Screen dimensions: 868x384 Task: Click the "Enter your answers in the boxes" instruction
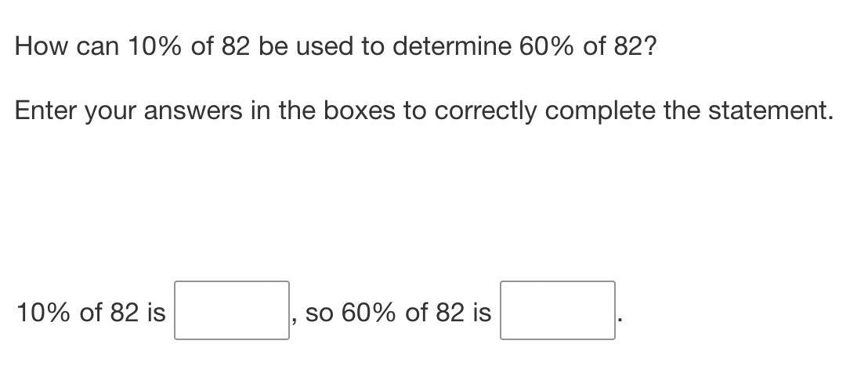424,112
